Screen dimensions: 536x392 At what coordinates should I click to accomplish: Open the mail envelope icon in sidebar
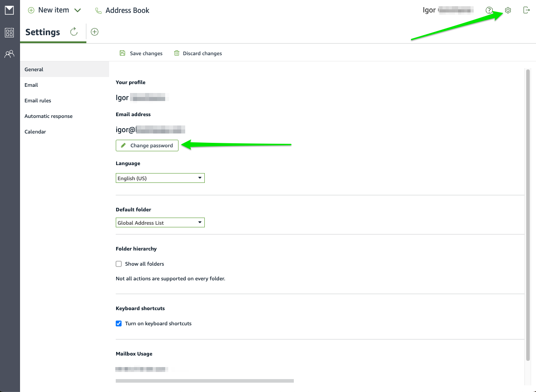pos(9,10)
